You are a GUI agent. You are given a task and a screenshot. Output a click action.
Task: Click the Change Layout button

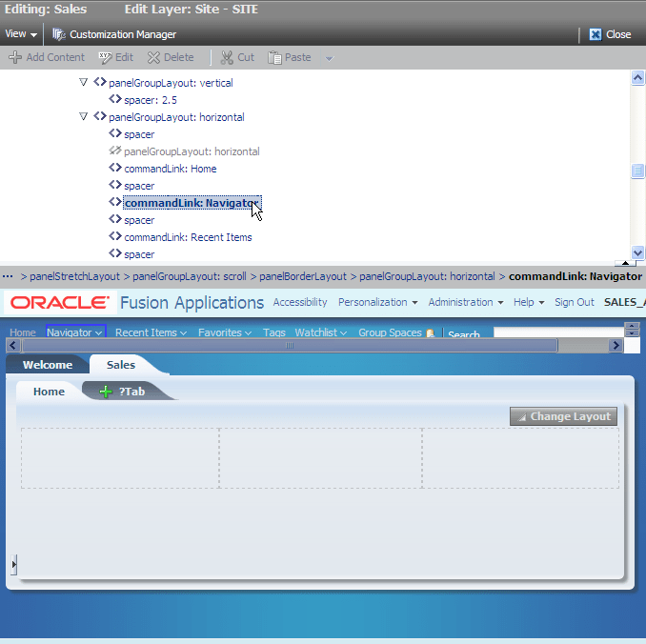coord(563,416)
